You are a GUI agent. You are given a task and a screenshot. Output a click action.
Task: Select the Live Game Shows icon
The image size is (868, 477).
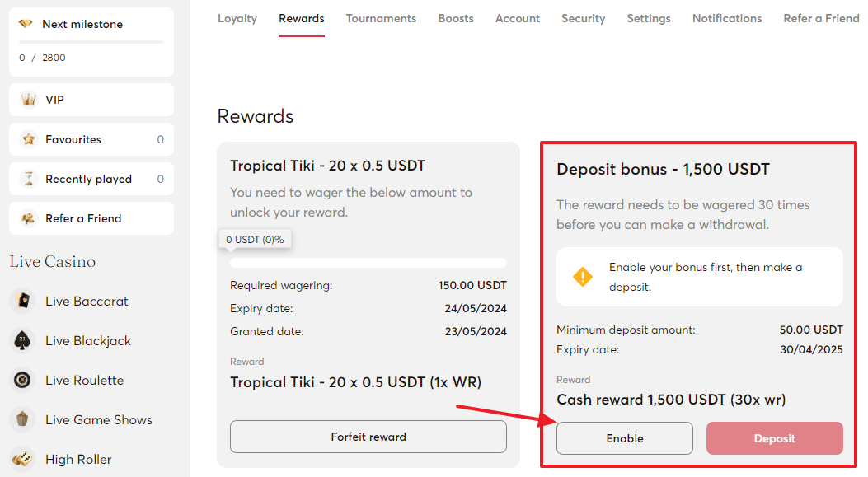(x=22, y=419)
